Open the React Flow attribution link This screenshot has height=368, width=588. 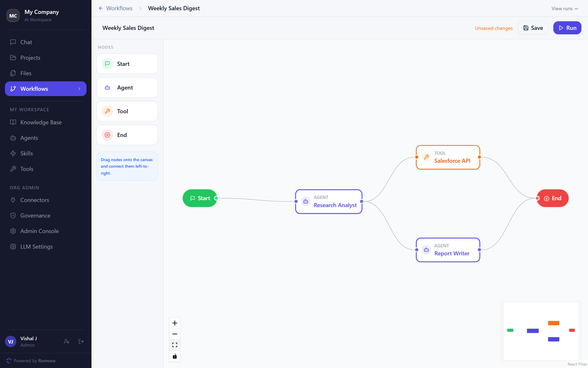[577, 364]
